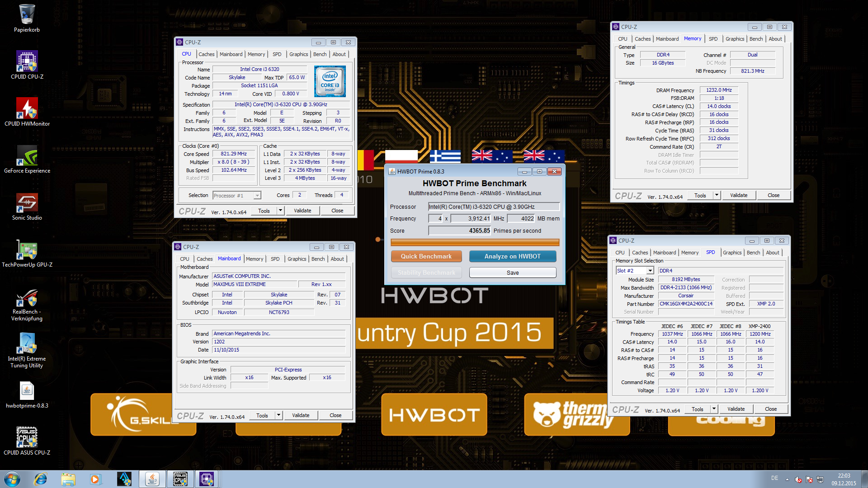The height and width of the screenshot is (488, 868).
Task: Click the DE language indicator in the tray
Action: [x=774, y=478]
